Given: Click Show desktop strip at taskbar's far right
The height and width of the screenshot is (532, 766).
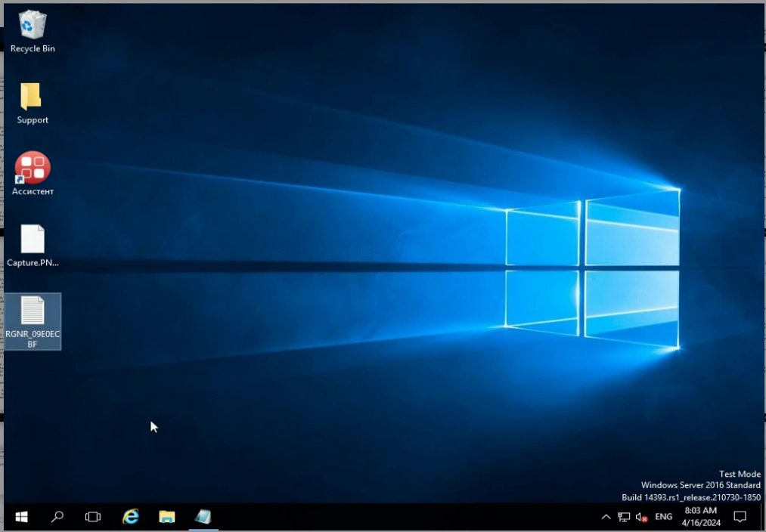Looking at the screenshot, I should point(760,517).
